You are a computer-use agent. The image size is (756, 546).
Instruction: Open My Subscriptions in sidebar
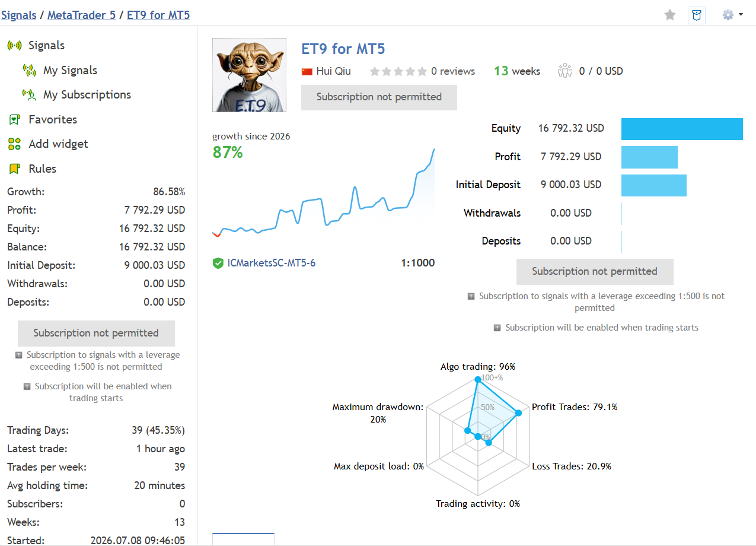click(87, 94)
